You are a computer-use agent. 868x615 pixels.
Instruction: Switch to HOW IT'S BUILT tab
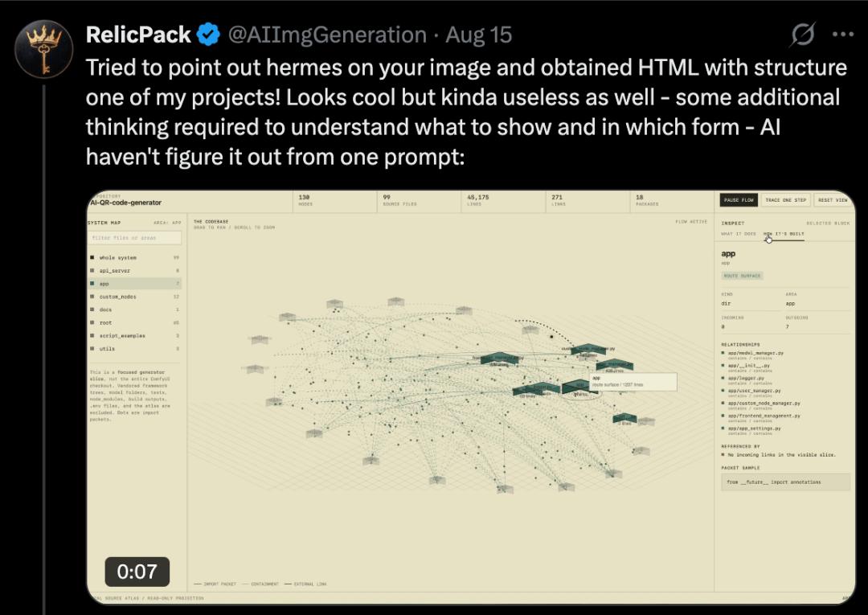[x=784, y=234]
